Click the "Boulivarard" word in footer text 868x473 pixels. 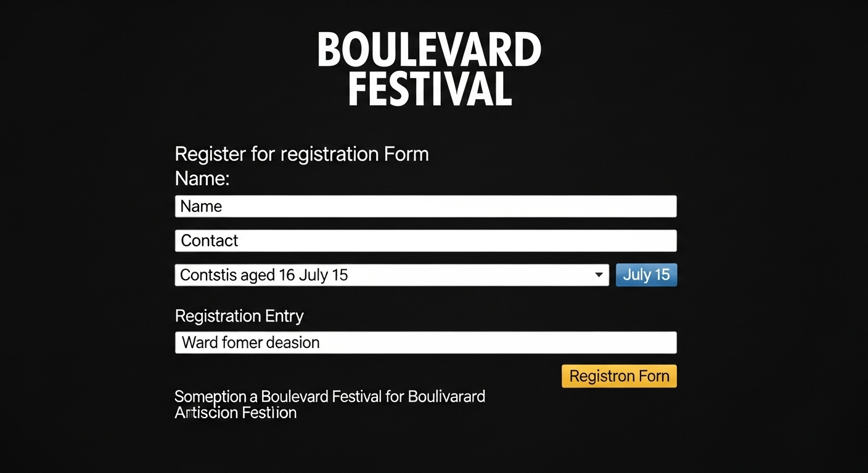(x=446, y=396)
